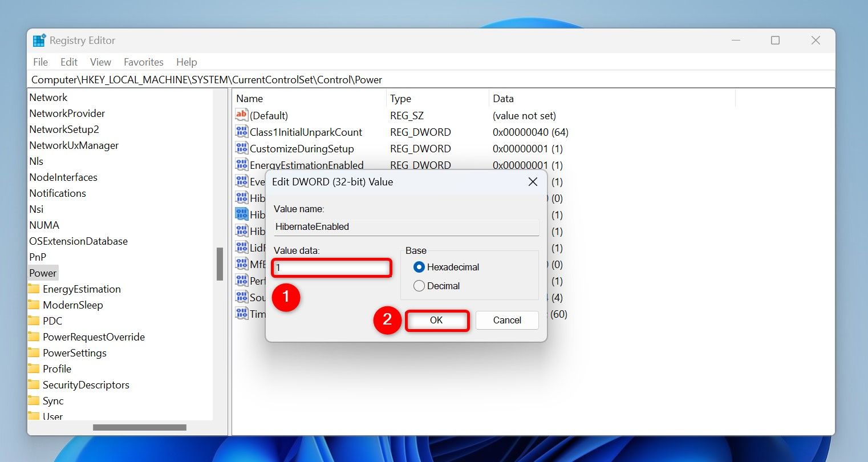Click REG_DWORD in the CustomizeDuringSetup row
The width and height of the screenshot is (868, 462).
click(x=420, y=149)
